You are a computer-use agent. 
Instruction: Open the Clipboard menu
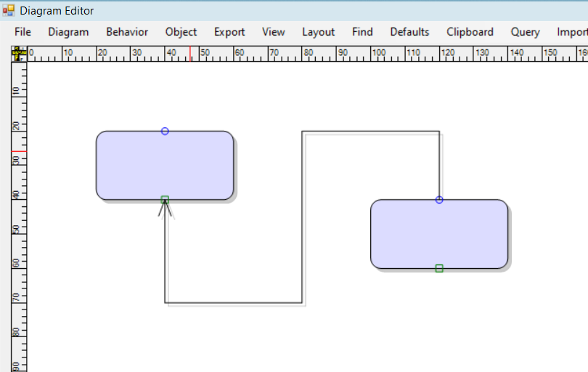470,32
